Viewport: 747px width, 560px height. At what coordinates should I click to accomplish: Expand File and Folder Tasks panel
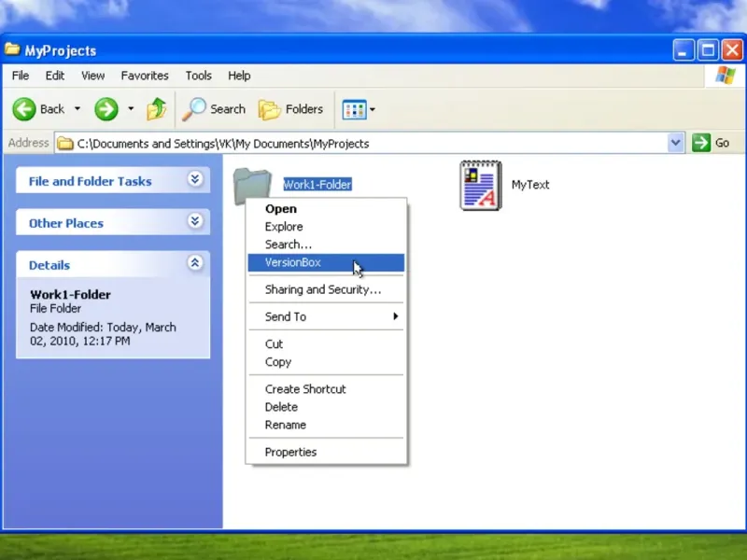[x=195, y=179]
